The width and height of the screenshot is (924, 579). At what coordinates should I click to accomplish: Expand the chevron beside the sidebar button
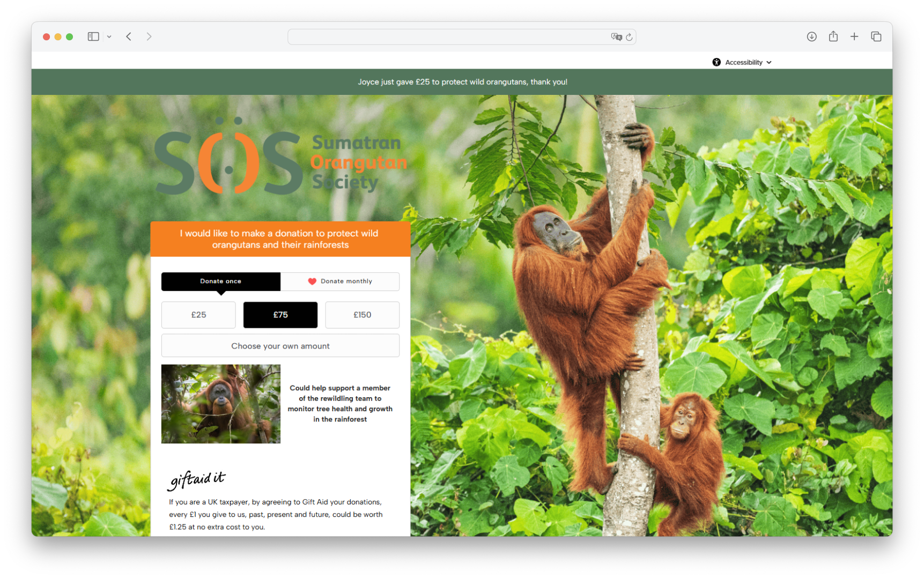point(109,36)
